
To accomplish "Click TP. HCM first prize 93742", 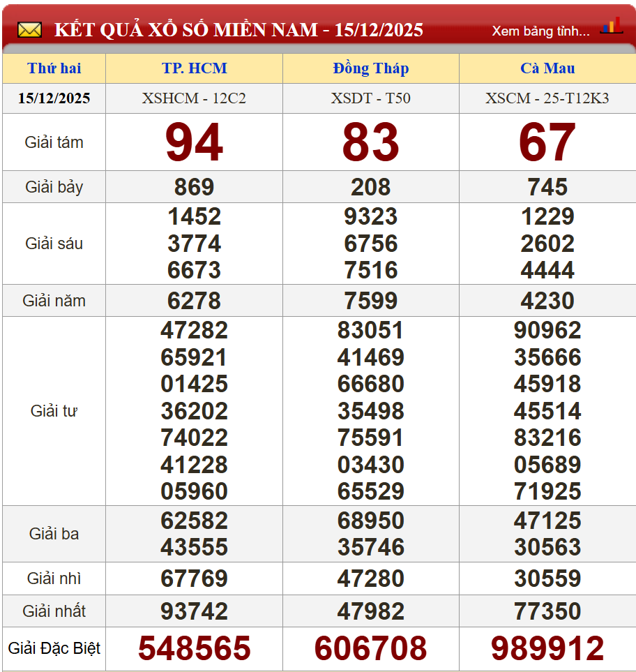I will pyautogui.click(x=194, y=611).
